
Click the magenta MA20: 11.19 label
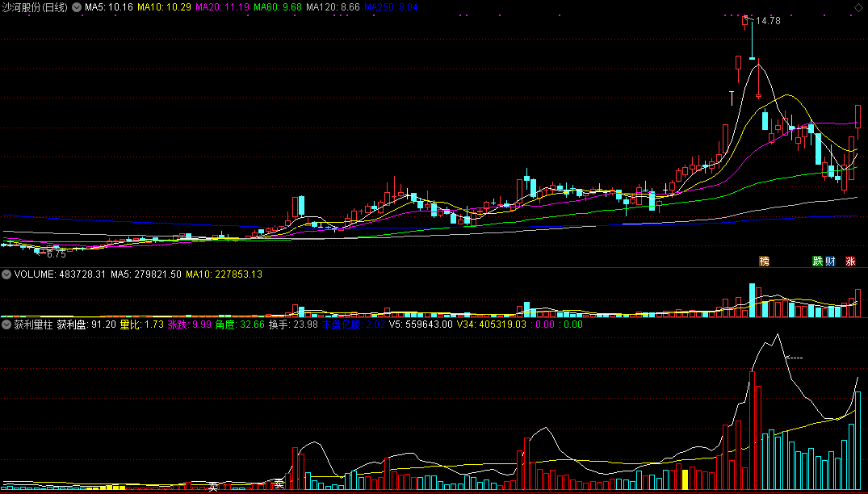(223, 8)
